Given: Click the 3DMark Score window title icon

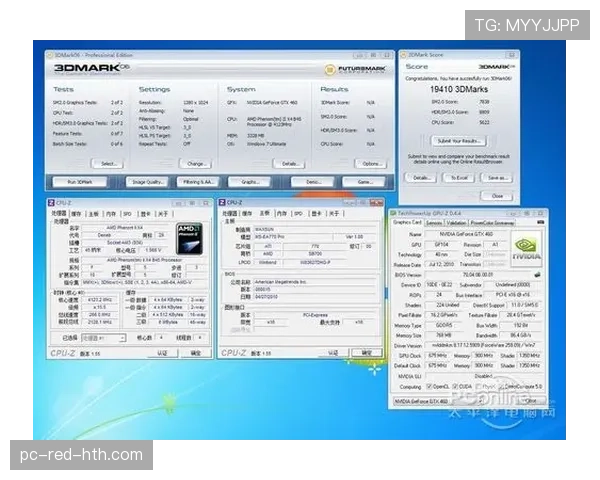Looking at the screenshot, I should (403, 55).
